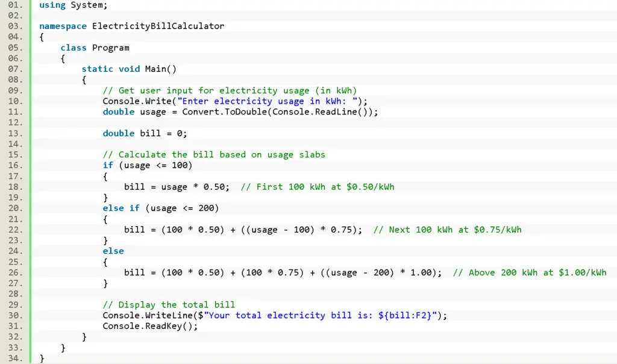The width and height of the screenshot is (617, 364).
Task: Click the ElectricityBillCalculator namespace name
Action: point(158,27)
